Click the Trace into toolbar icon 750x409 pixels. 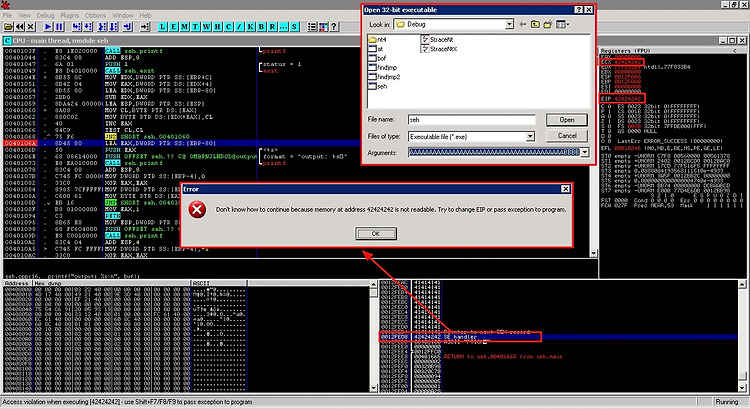coord(102,27)
